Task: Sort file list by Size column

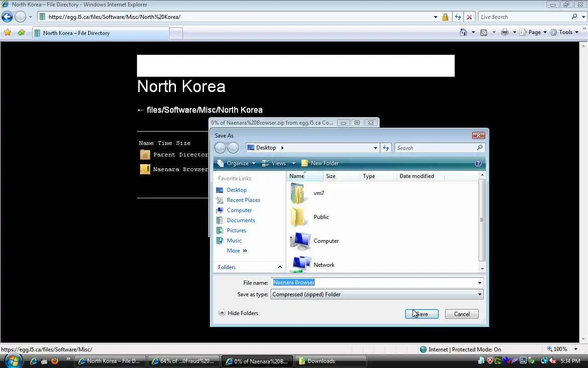Action: tap(341, 176)
